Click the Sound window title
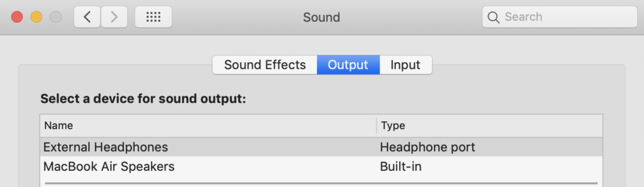Viewport: 644px width, 187px height. click(321, 17)
